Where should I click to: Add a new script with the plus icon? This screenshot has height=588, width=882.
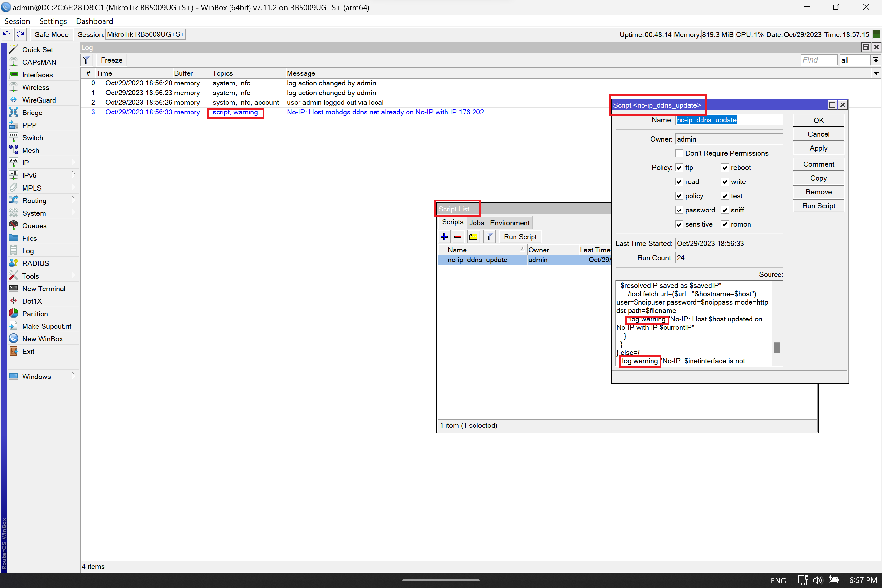tap(444, 236)
